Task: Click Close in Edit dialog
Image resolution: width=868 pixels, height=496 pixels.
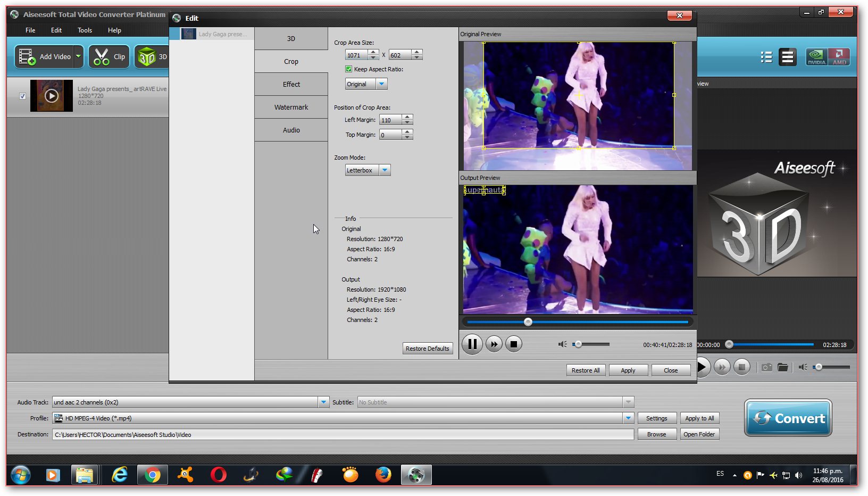Action: (671, 370)
